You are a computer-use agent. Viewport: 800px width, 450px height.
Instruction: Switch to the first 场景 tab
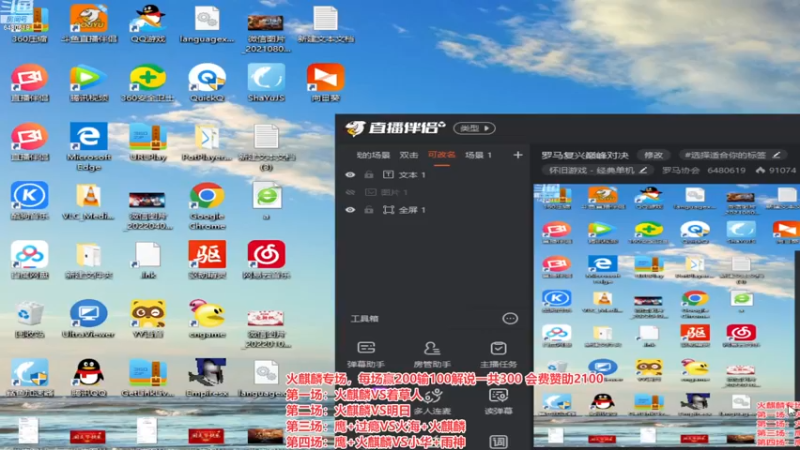pyautogui.click(x=373, y=155)
